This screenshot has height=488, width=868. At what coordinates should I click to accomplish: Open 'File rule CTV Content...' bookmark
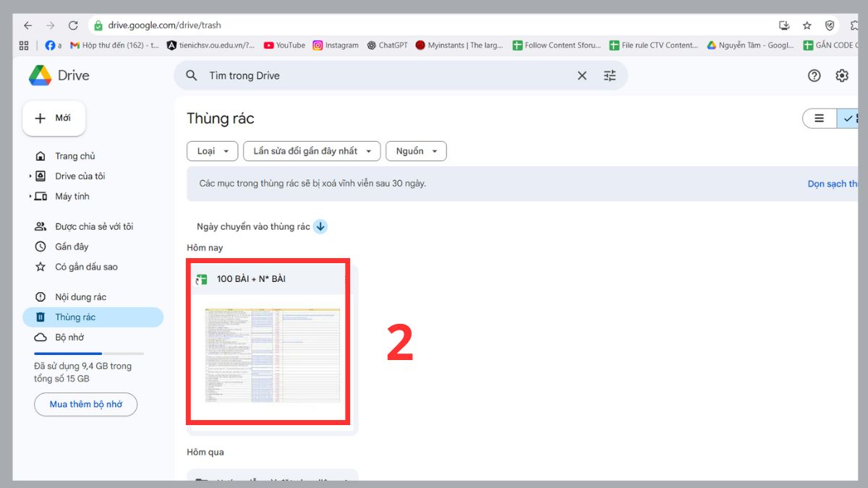click(654, 45)
